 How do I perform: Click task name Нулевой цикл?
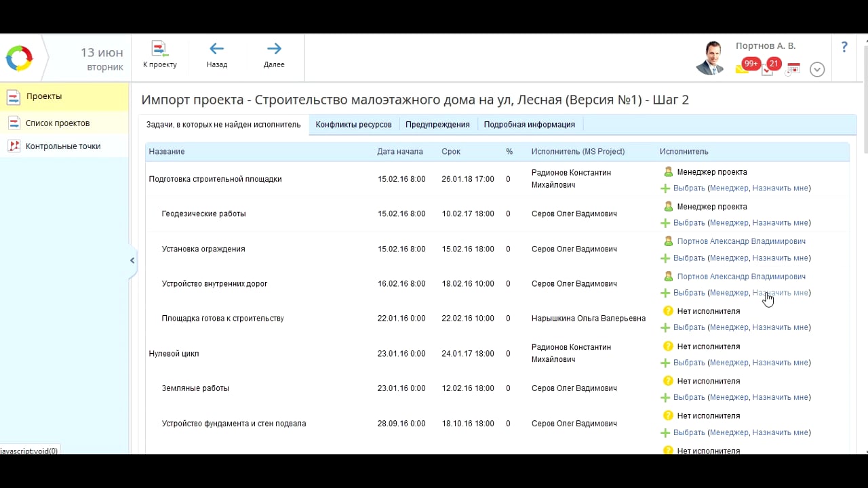tap(174, 354)
